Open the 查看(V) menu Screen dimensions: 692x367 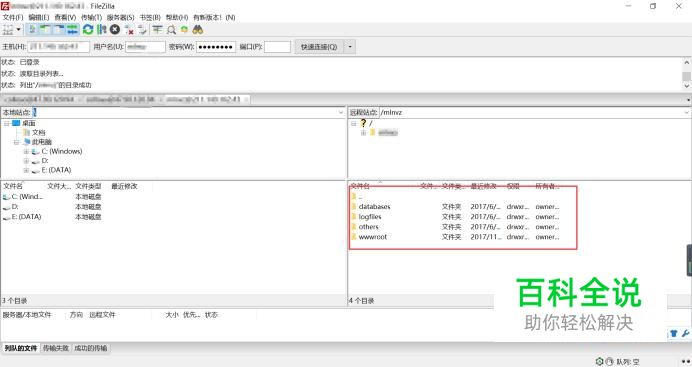65,17
